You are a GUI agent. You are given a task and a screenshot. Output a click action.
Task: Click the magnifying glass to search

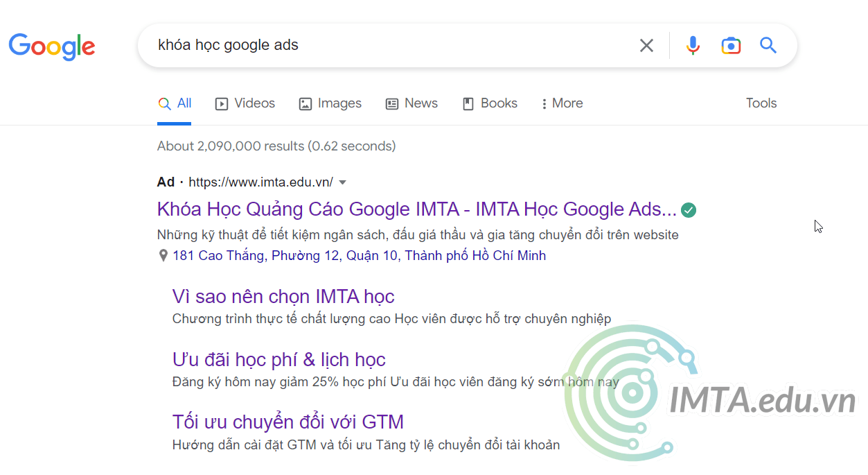(x=768, y=44)
